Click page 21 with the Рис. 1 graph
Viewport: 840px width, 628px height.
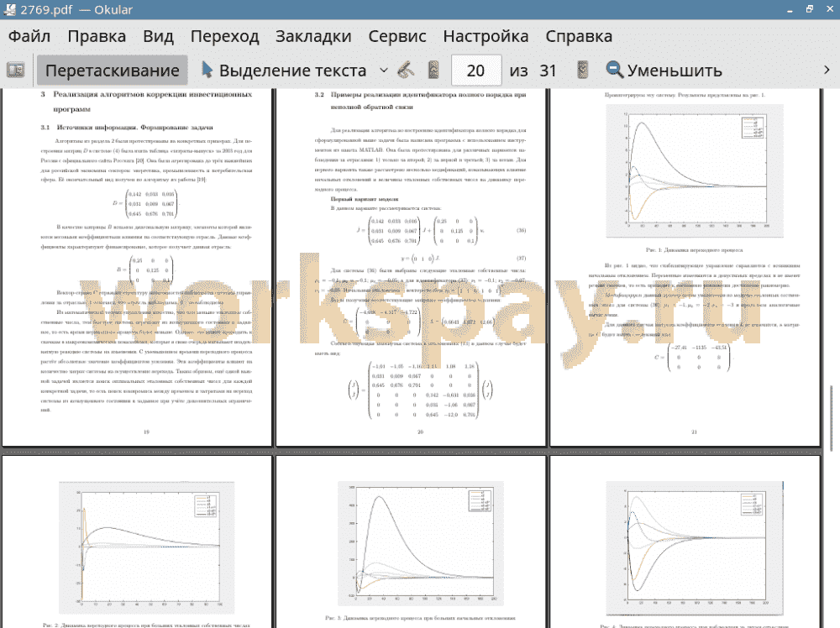685,267
